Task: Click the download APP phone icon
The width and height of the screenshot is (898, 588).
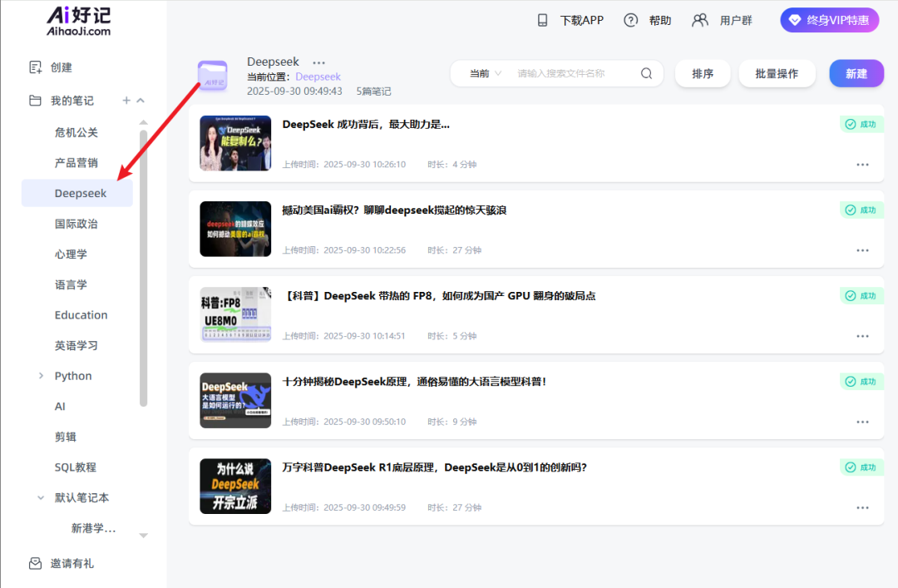Action: click(x=543, y=20)
